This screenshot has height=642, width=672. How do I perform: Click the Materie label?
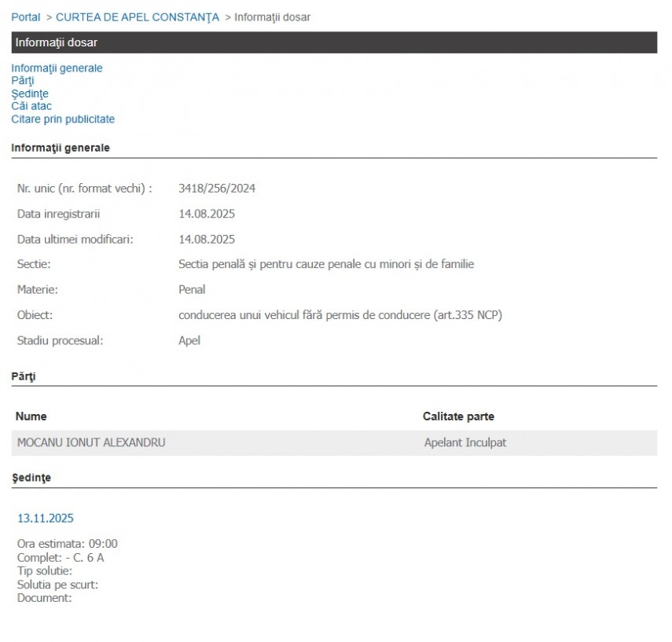click(x=37, y=290)
